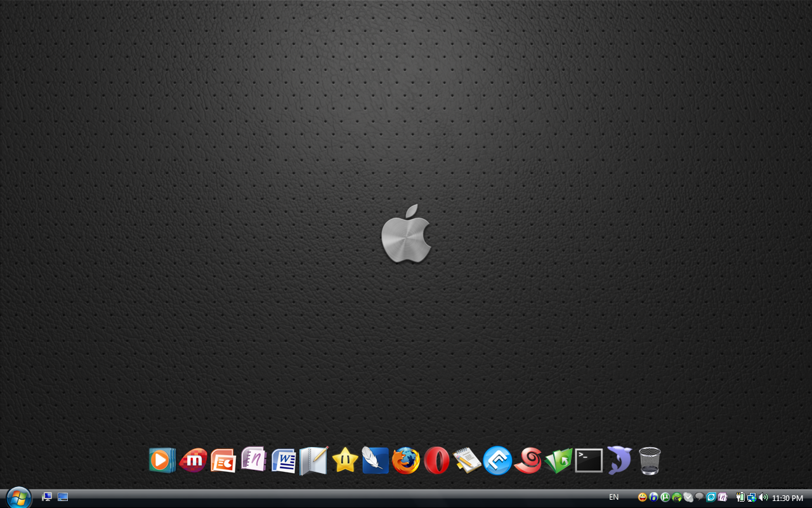Image resolution: width=812 pixels, height=508 pixels.
Task: Launch Firefox from the dock
Action: [x=406, y=460]
